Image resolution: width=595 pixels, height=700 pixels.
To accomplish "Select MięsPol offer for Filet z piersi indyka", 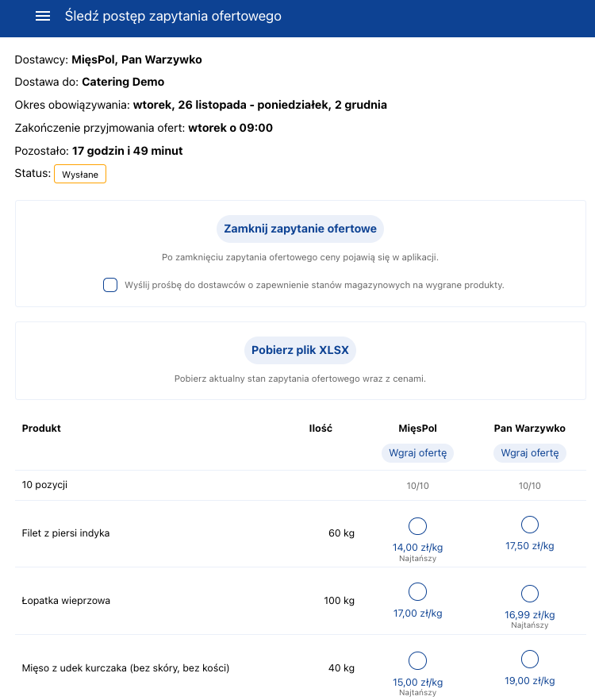I will pos(417,526).
